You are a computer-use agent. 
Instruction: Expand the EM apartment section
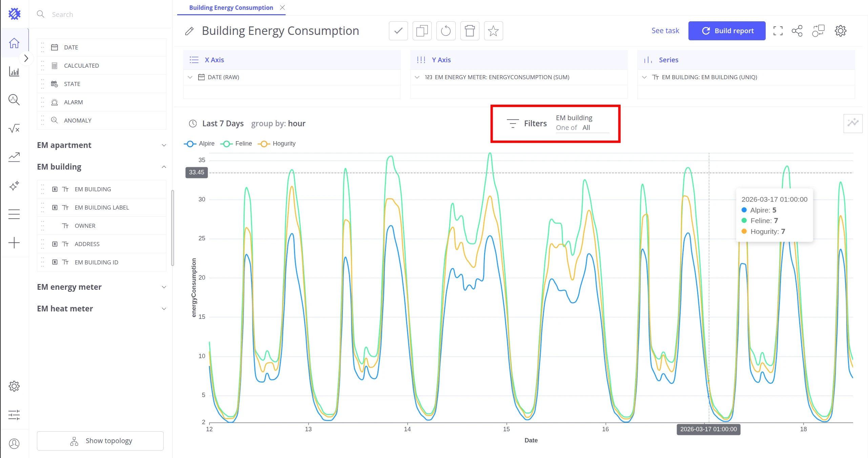101,145
